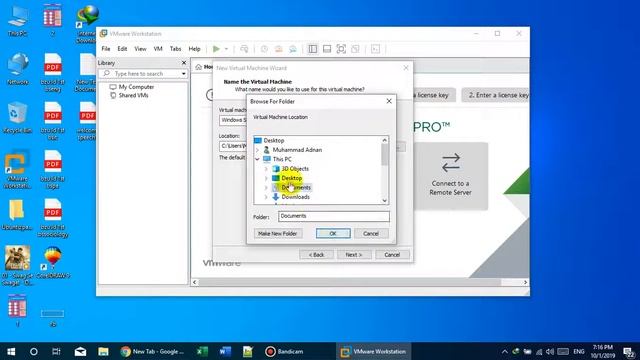Open the VMware Workstation desktop shortcut
This screenshot has width=640, height=360.
17,170
